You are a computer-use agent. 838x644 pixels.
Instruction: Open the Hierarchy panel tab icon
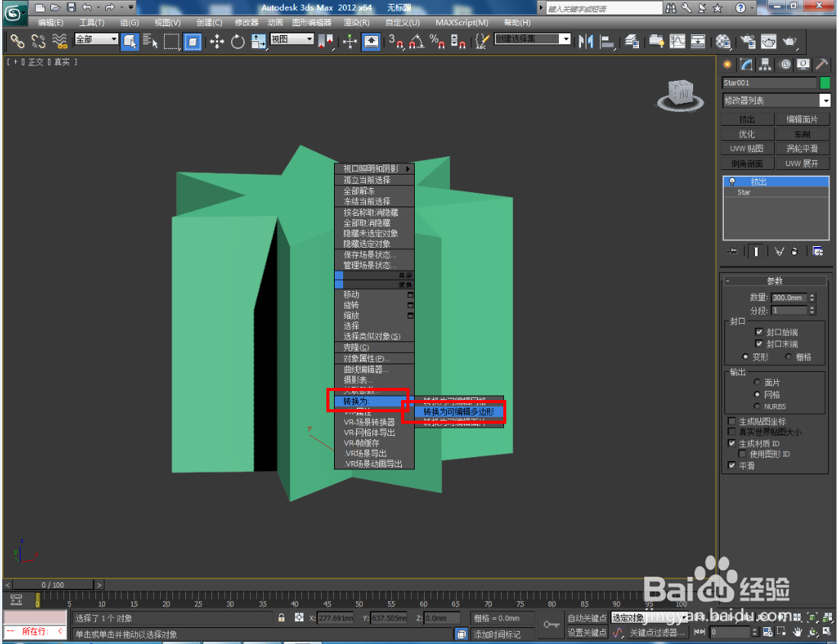pyautogui.click(x=766, y=65)
